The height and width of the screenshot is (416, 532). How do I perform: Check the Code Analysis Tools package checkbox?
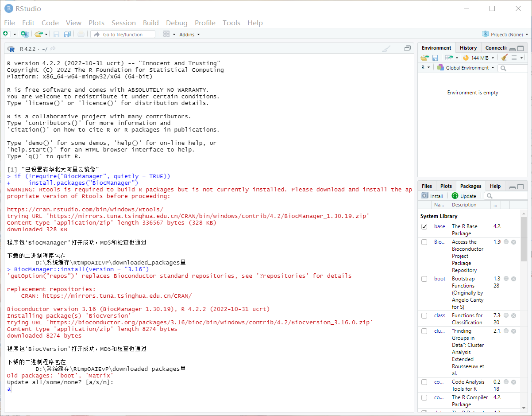(x=424, y=382)
